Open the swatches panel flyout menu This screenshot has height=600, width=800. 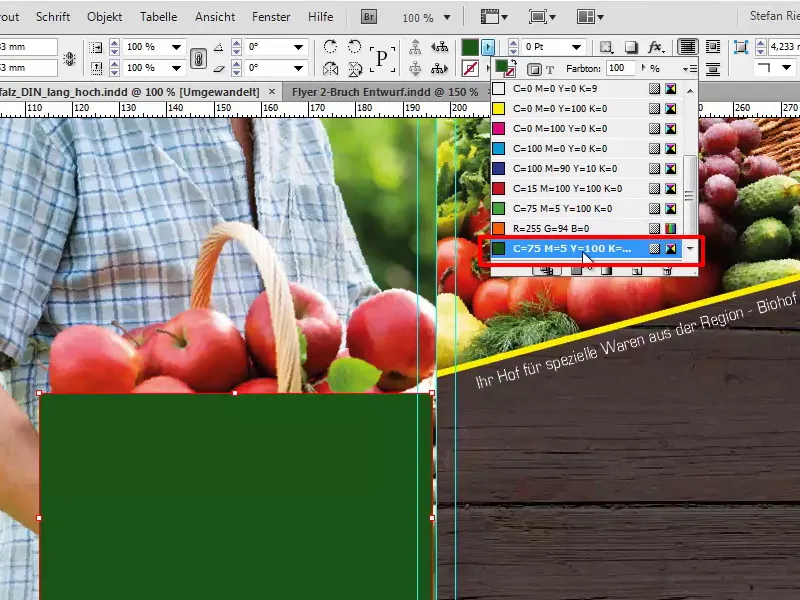690,68
